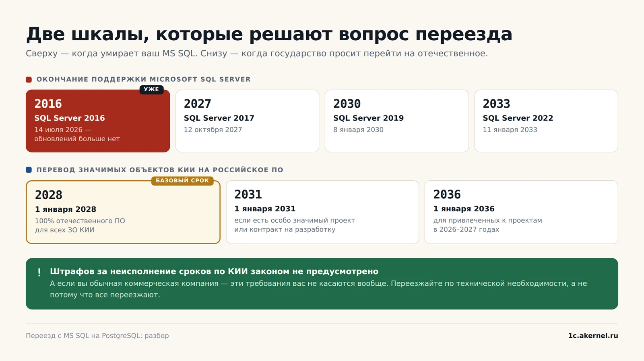Click the year 2030 in the card
644x361 pixels.
coord(347,104)
